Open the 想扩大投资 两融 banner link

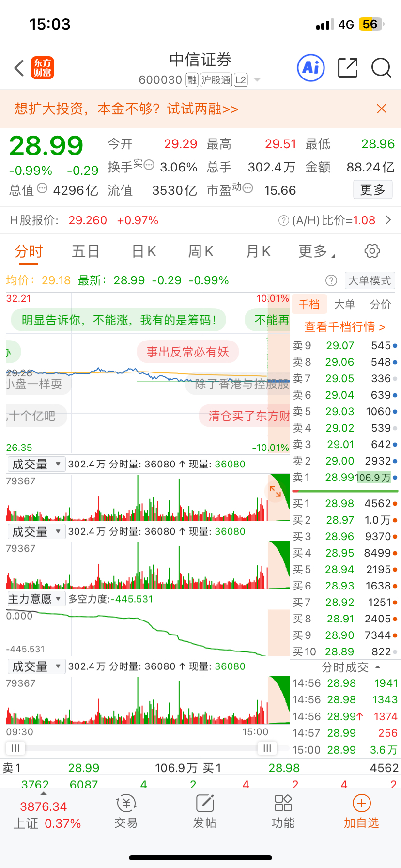pyautogui.click(x=126, y=108)
